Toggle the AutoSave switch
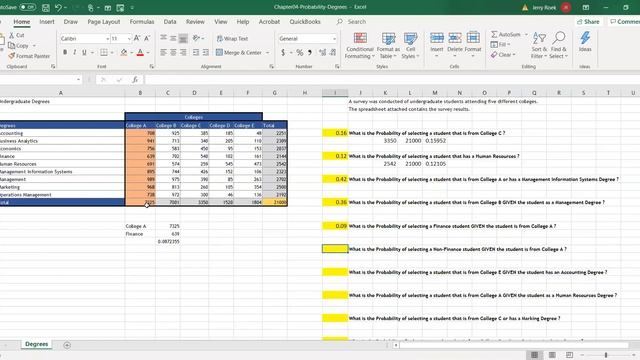The width and height of the screenshot is (640, 360). click(x=27, y=7)
